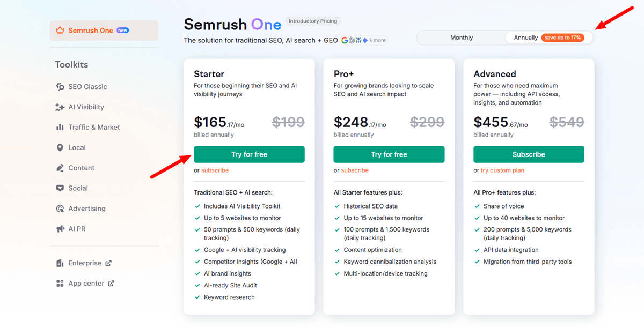Screen dimensions: 644x335
Task: Select the ChatGPT platform icon
Action: pos(352,40)
